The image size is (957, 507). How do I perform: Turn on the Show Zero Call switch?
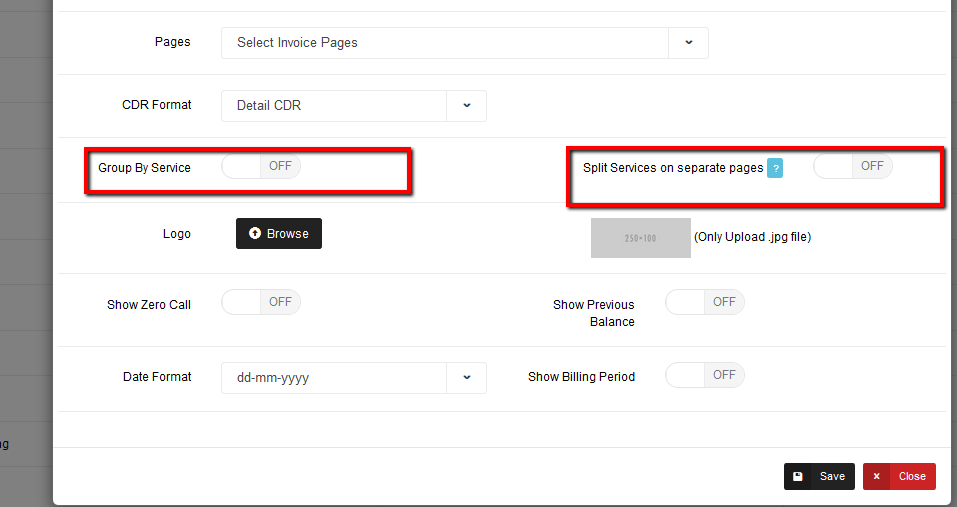(x=261, y=302)
